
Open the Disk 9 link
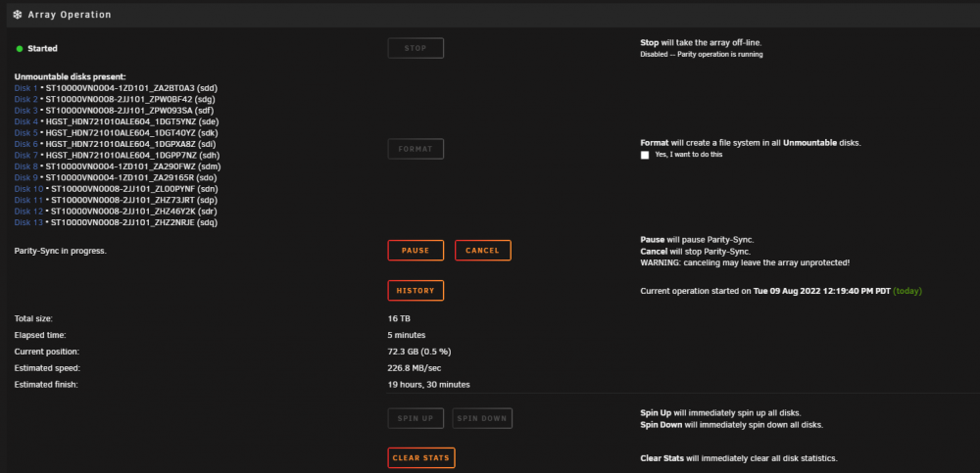(x=26, y=177)
